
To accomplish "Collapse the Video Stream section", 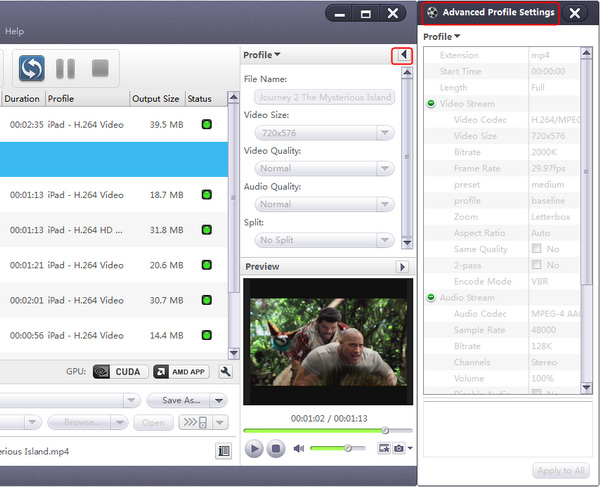I will coord(430,103).
